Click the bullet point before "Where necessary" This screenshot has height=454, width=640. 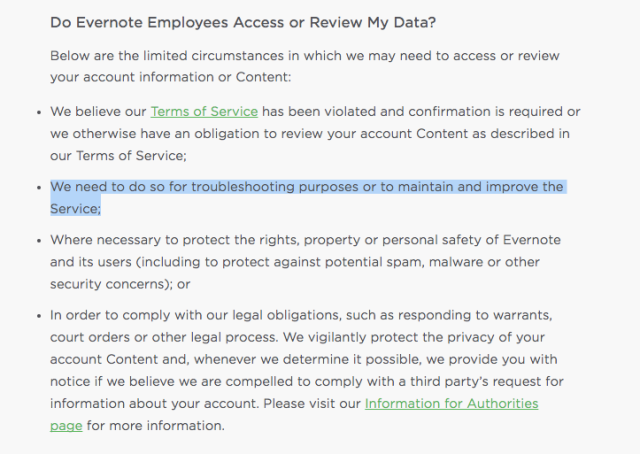(x=39, y=240)
